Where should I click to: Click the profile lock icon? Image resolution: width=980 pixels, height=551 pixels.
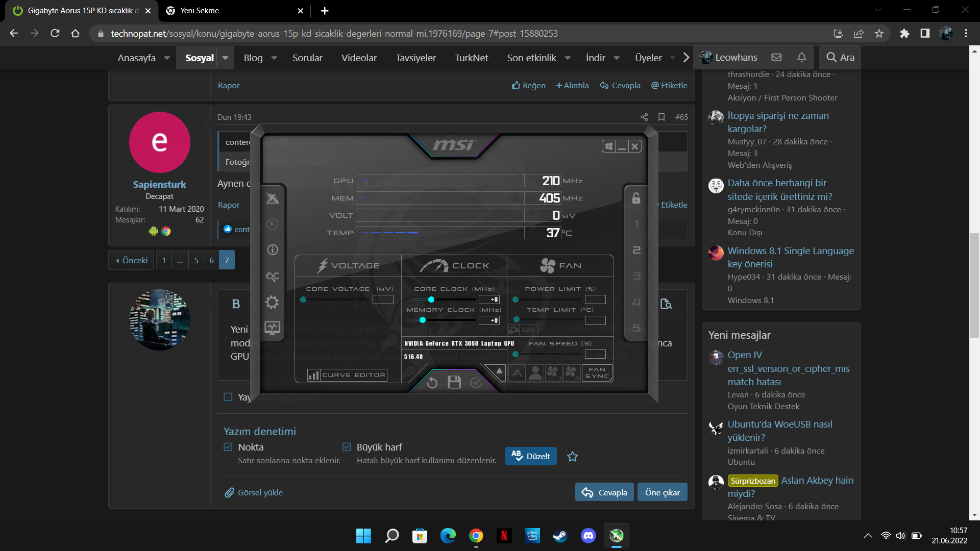(x=636, y=198)
